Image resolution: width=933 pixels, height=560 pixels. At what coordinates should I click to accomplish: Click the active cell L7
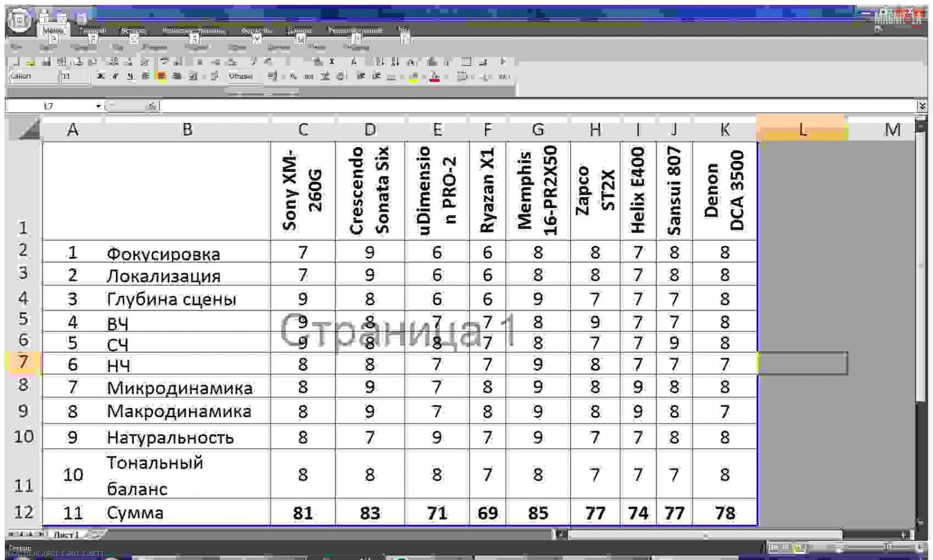click(x=802, y=363)
